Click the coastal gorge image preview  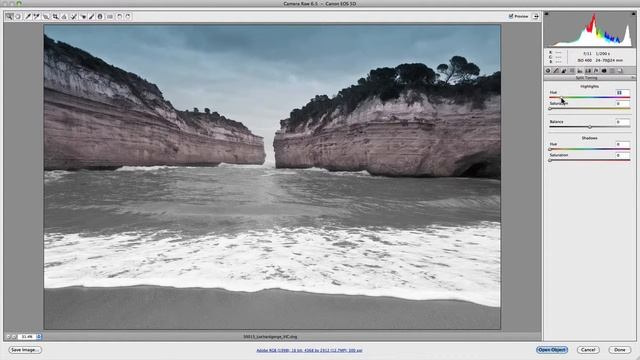(272, 177)
